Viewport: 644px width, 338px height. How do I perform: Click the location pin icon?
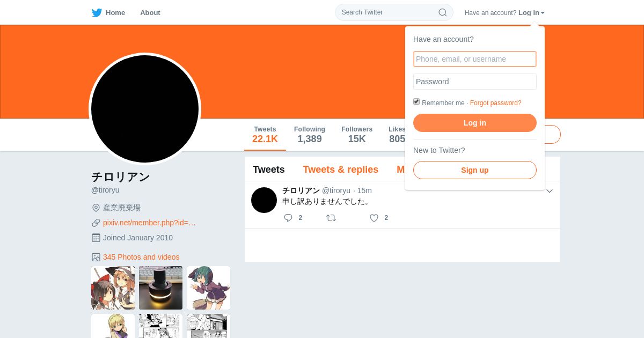tap(96, 208)
